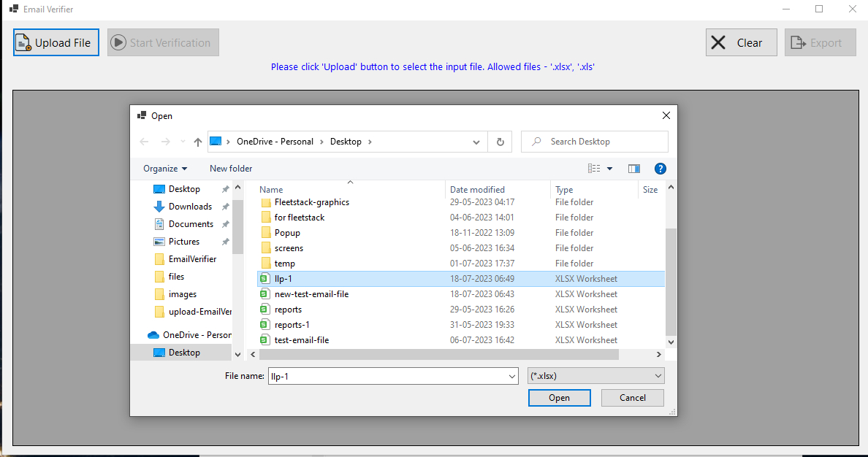Viewport: 868px width, 457px height.
Task: Click the change view layout icon
Action: point(594,169)
